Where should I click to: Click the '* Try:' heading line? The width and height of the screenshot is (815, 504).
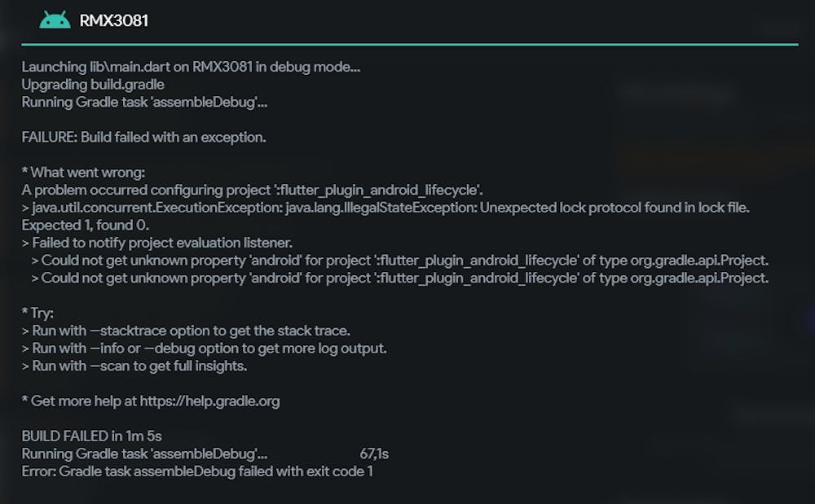[x=38, y=313]
